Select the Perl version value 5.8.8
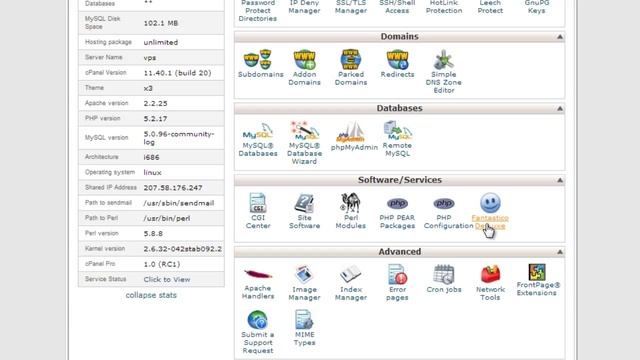 tap(153, 233)
